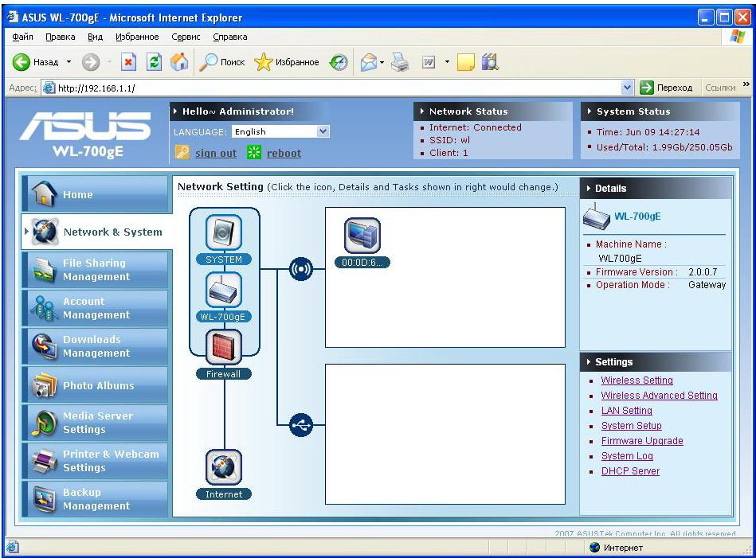Click the Downloads Management icon
Screen dimensions: 756x558
[x=45, y=346]
